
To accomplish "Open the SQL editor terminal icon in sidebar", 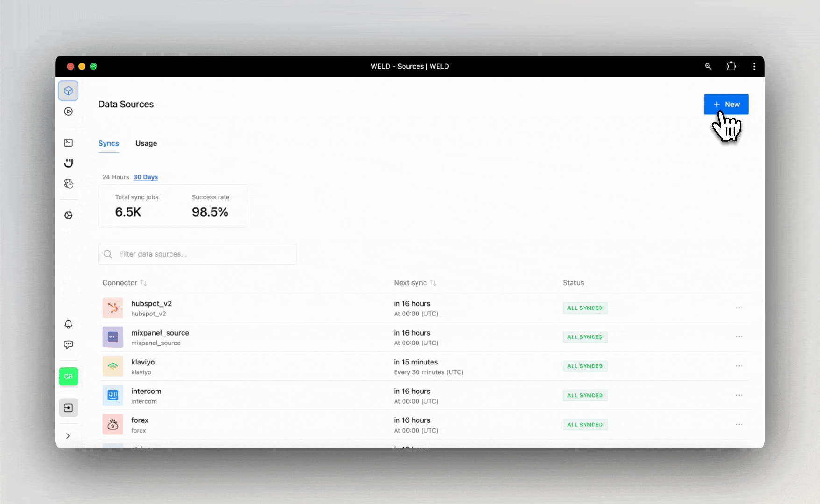I will click(x=68, y=142).
